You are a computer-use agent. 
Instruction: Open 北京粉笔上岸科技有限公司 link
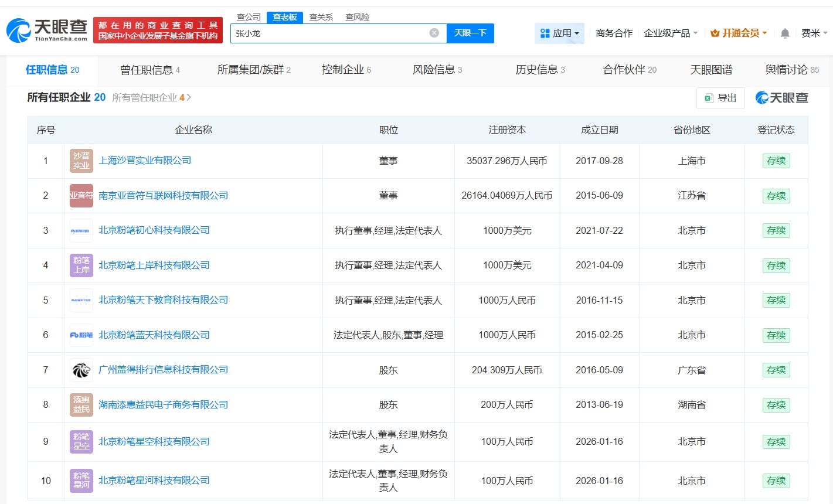(x=154, y=265)
